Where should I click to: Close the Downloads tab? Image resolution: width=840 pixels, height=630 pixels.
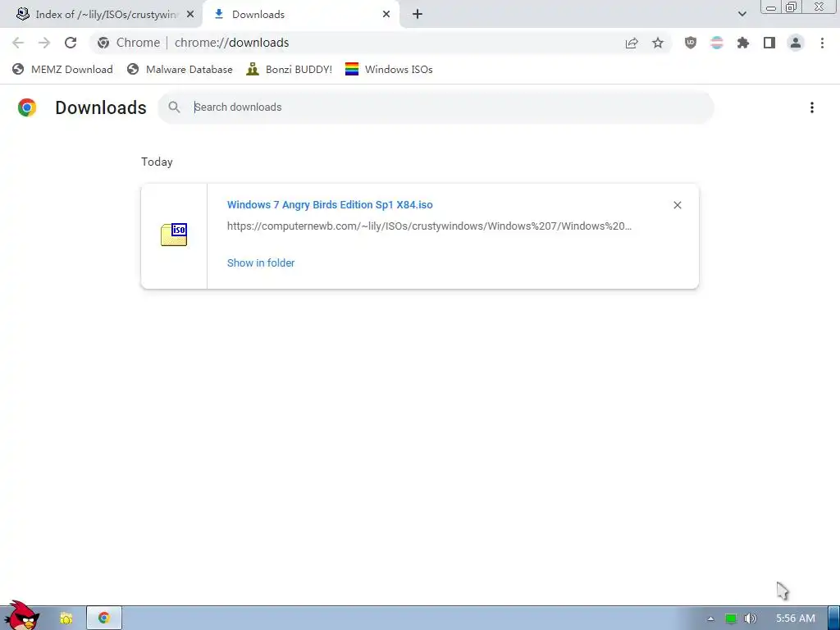(386, 15)
